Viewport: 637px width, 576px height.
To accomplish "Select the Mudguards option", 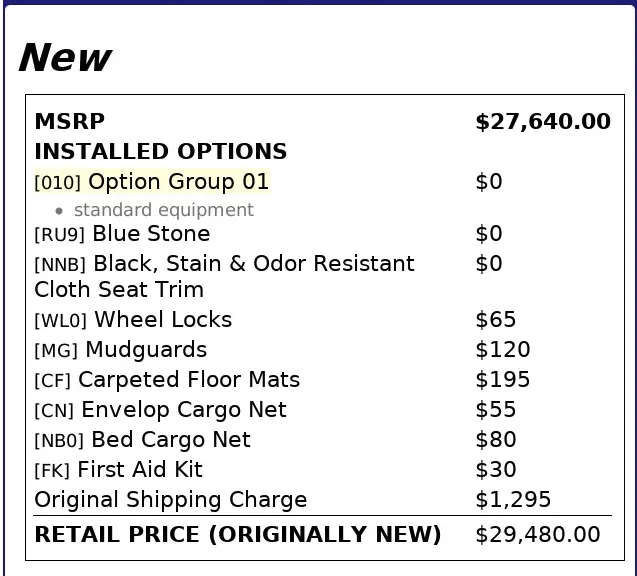I will click(121, 350).
